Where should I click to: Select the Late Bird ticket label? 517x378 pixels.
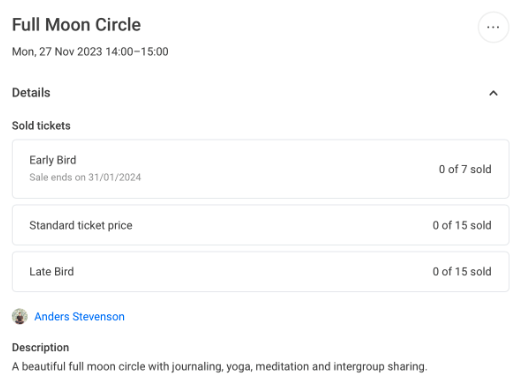coord(51,272)
